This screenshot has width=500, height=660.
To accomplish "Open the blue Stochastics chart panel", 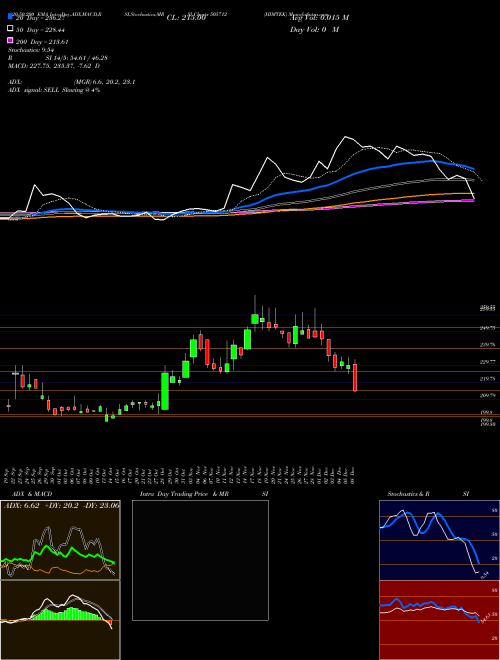I will coord(439,540).
